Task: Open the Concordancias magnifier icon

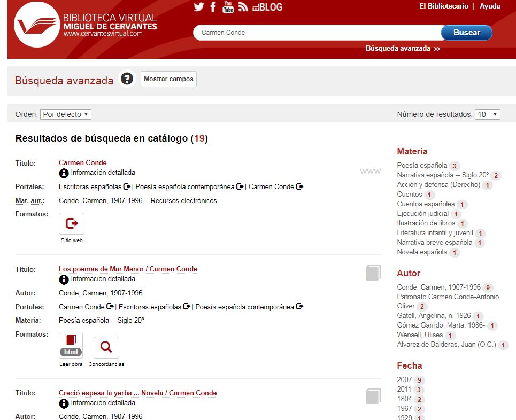Action: point(106,347)
